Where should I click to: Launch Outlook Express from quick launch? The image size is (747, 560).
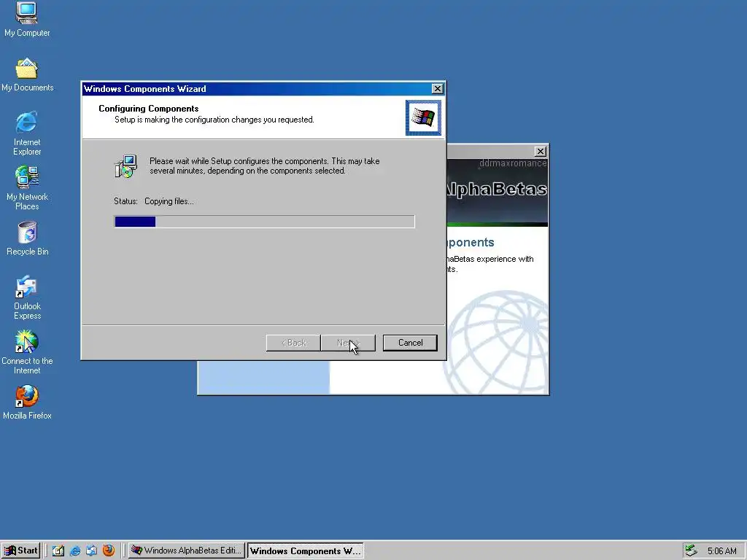91,551
